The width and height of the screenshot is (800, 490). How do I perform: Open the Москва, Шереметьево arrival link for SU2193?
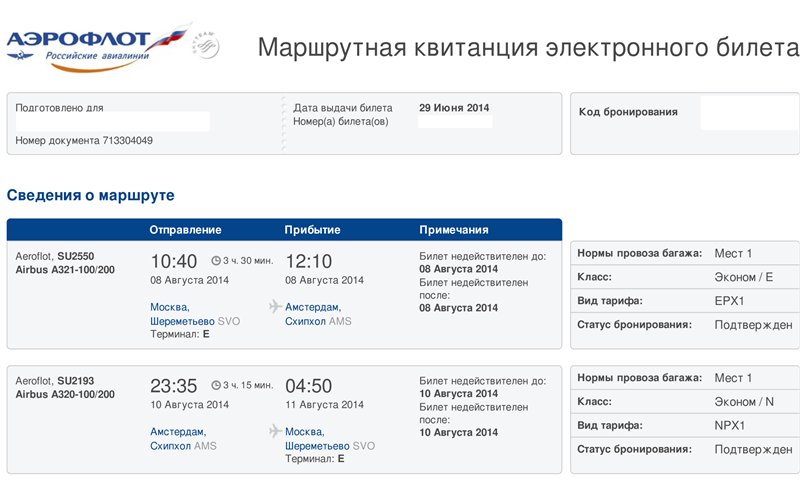click(x=330, y=438)
